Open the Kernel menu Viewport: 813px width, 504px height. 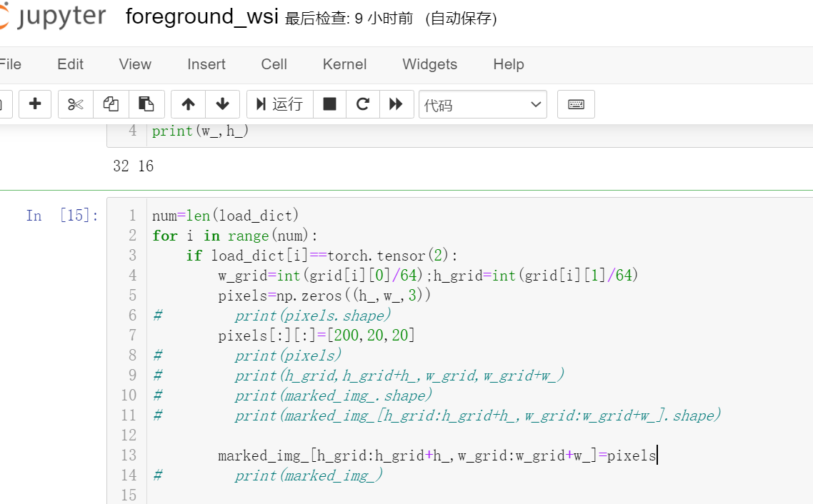pos(344,64)
